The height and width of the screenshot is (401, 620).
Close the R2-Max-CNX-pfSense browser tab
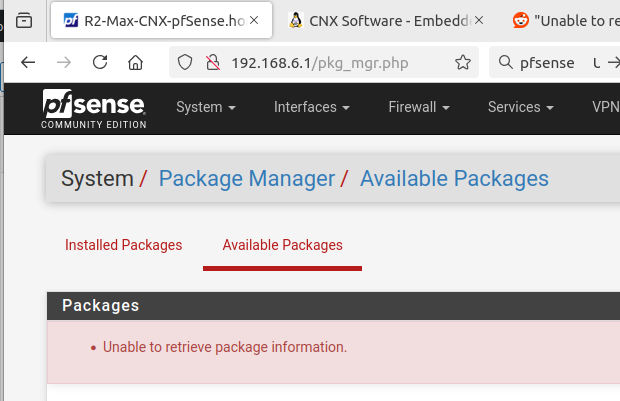254,20
